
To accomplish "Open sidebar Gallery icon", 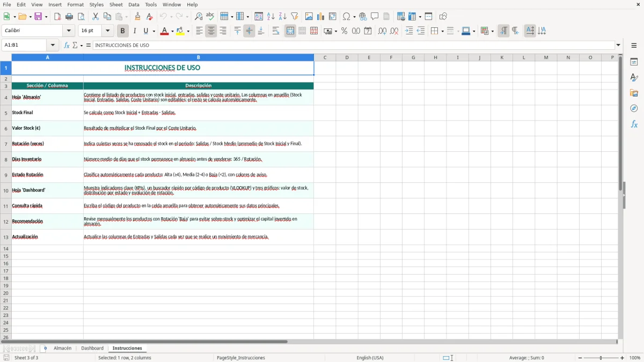I will [634, 93].
